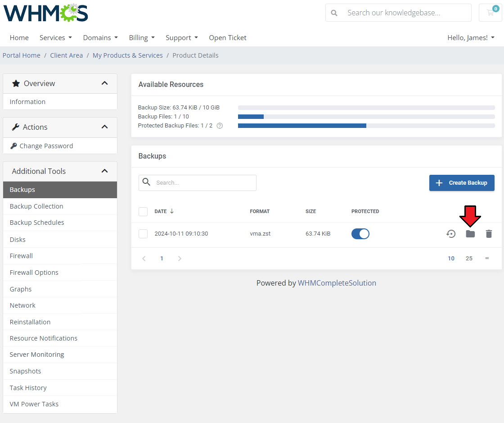Collapse the Additional Tools panel
The width and height of the screenshot is (504, 423).
point(104,171)
